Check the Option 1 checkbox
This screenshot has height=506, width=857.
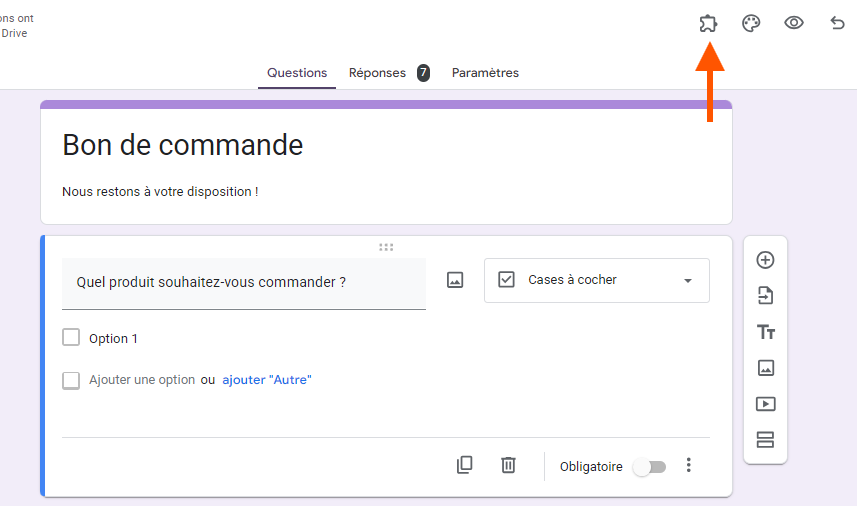coord(71,338)
